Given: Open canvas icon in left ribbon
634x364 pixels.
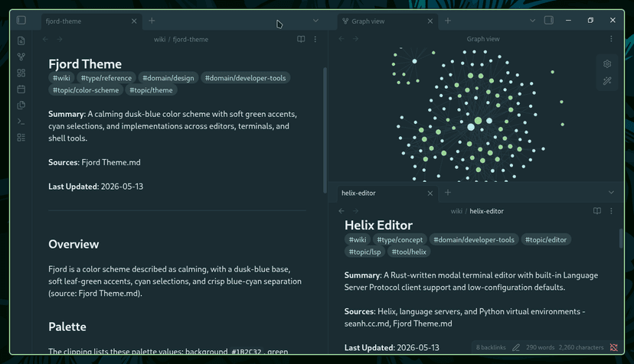Looking at the screenshot, I should click(x=21, y=73).
